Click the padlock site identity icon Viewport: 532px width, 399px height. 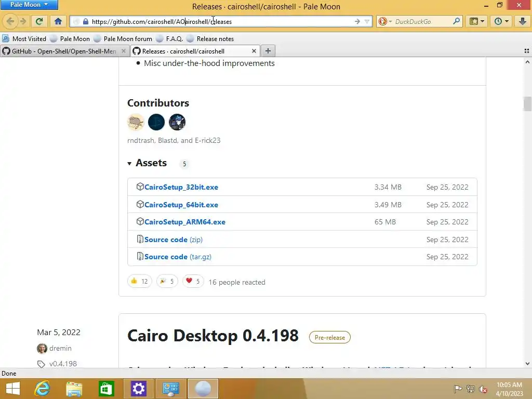point(86,21)
